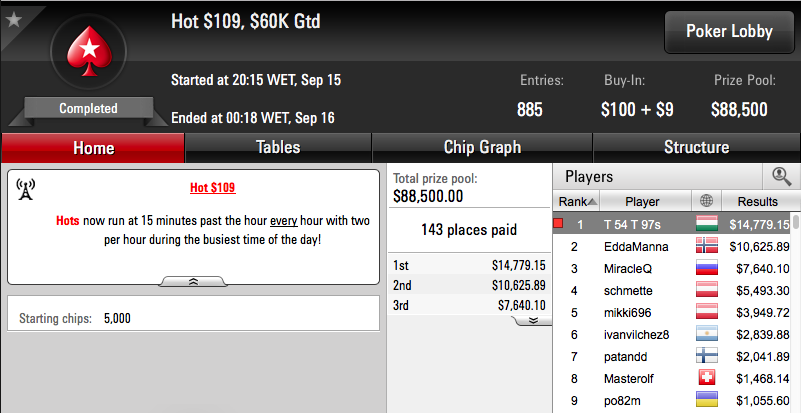Open the player search magnifier icon

[782, 177]
